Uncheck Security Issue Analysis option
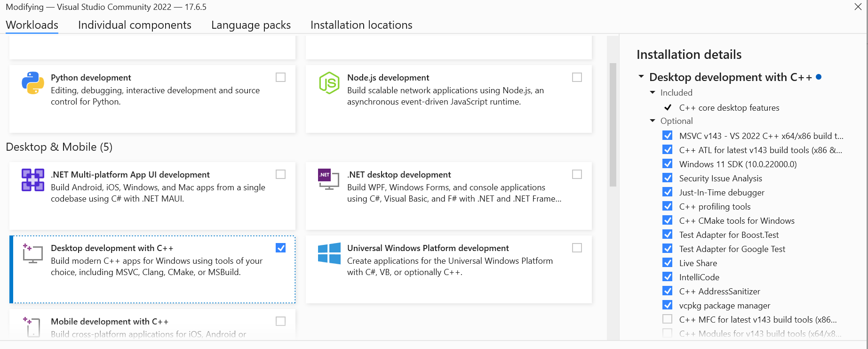 click(x=667, y=178)
